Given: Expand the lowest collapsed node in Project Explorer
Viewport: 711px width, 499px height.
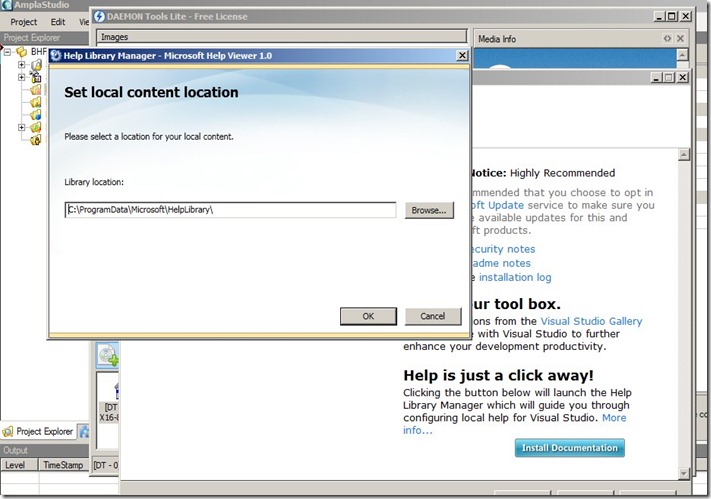Looking at the screenshot, I should (21, 127).
